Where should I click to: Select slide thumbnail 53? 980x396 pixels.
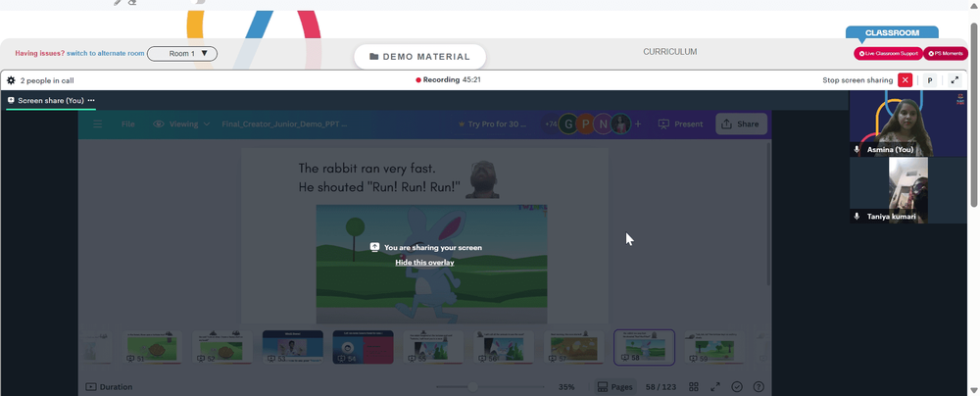point(292,347)
